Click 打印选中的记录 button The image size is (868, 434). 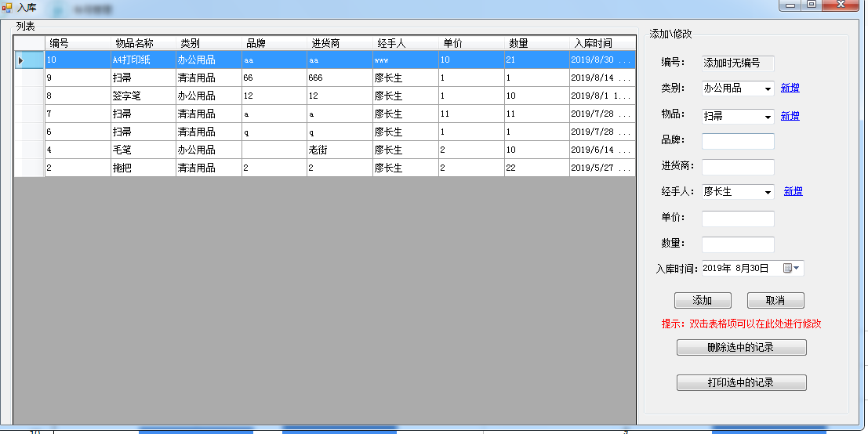[x=741, y=383]
